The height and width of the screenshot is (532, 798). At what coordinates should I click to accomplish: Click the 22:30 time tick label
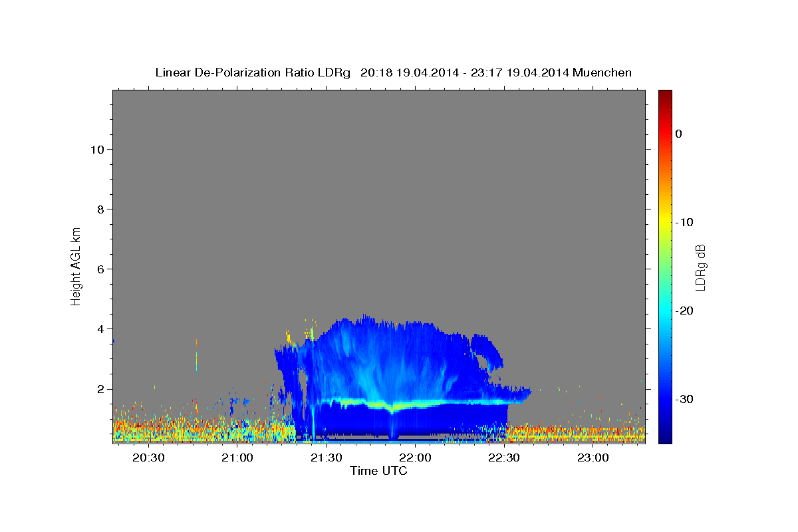pos(504,458)
